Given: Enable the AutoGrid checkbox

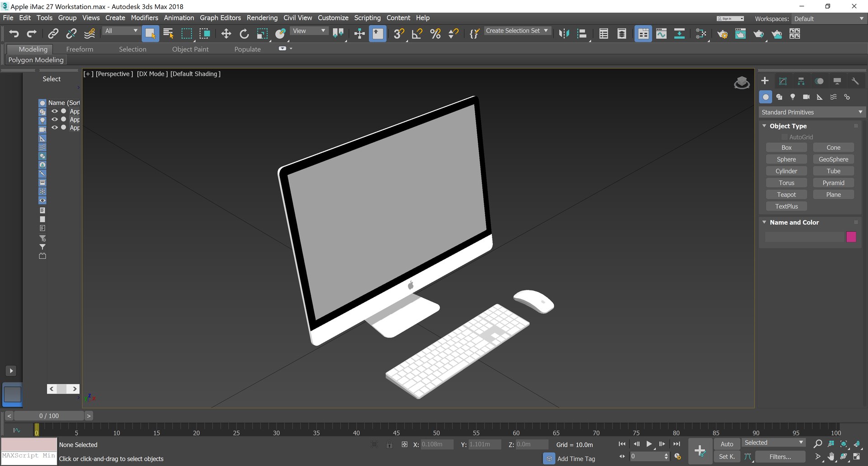Looking at the screenshot, I should tap(785, 137).
